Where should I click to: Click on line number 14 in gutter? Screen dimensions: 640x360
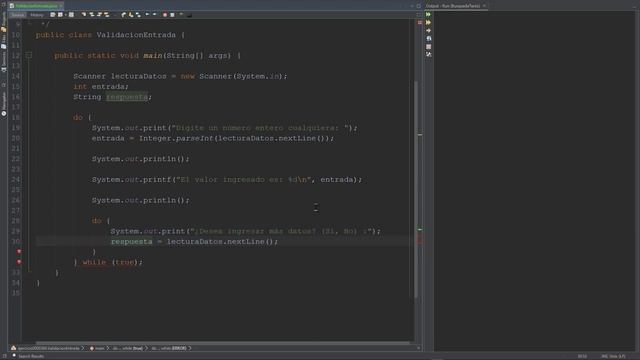click(x=16, y=76)
